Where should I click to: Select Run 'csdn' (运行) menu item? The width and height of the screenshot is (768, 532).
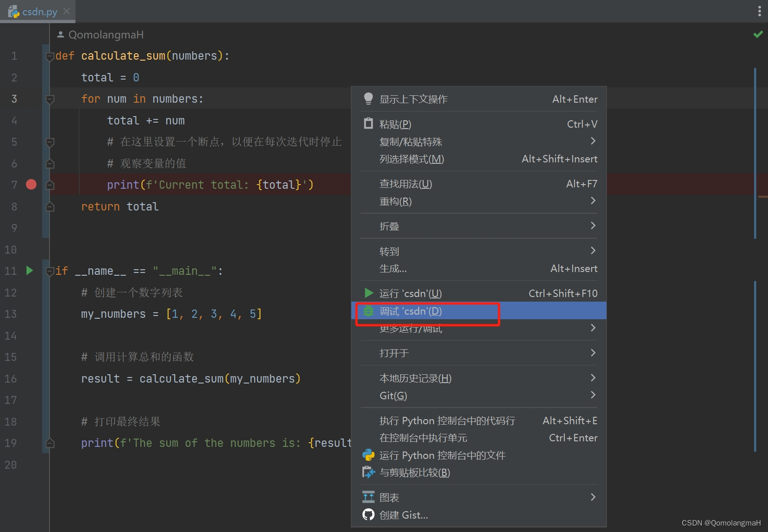pos(479,293)
